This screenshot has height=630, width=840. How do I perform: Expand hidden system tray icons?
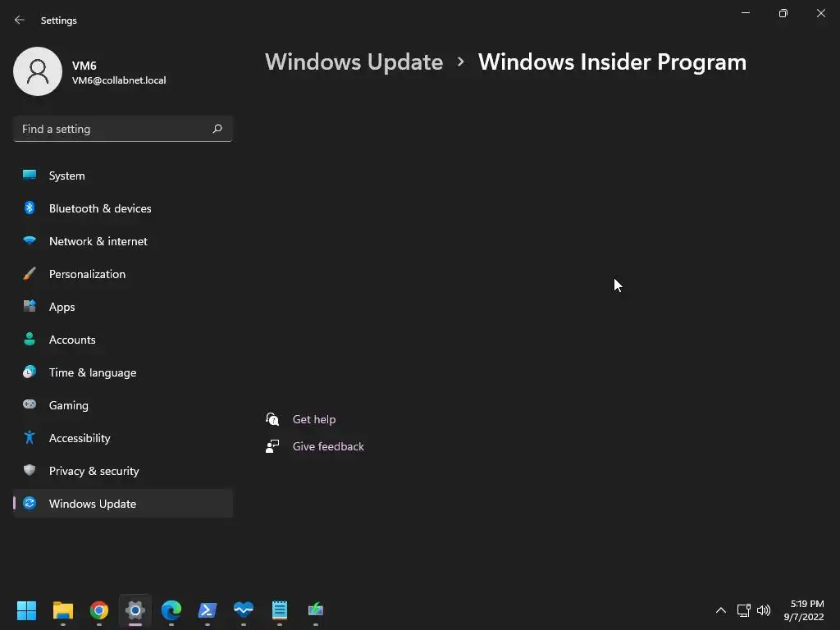721,610
